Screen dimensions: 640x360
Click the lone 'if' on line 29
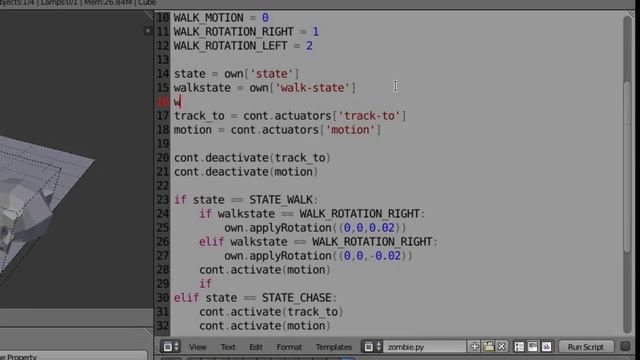pyautogui.click(x=205, y=284)
